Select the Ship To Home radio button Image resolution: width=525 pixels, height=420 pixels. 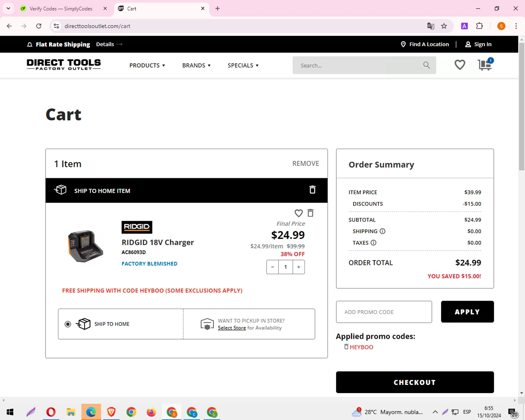pos(68,324)
